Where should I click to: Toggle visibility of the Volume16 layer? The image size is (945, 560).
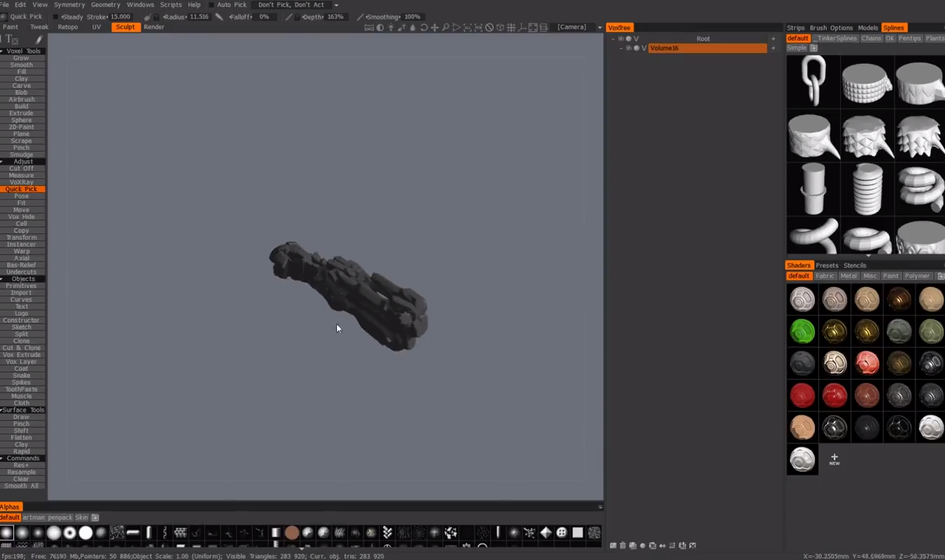click(x=629, y=47)
